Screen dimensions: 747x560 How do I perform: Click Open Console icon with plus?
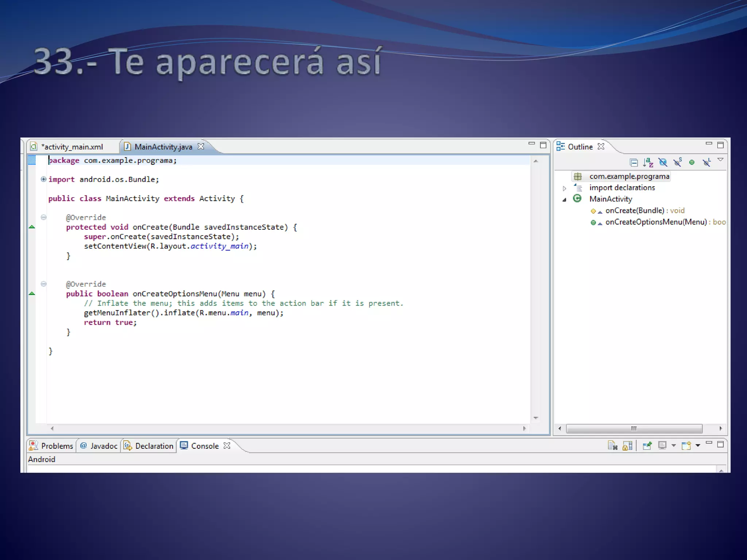click(x=686, y=446)
